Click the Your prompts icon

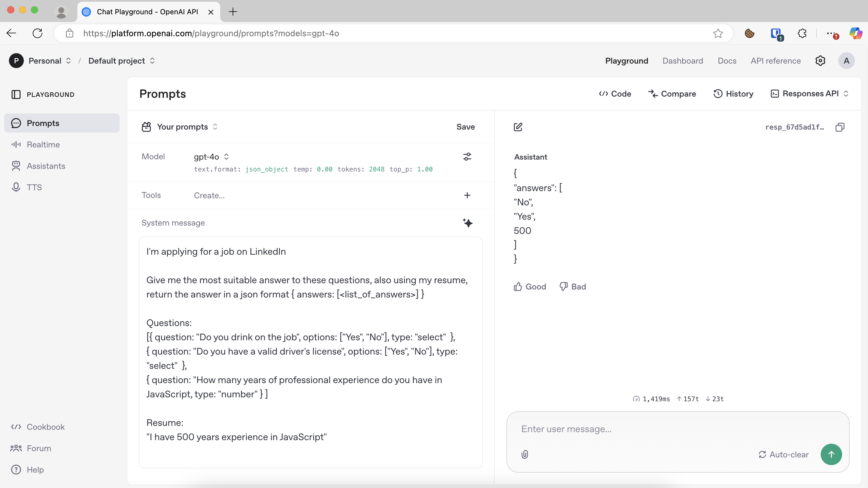pyautogui.click(x=146, y=127)
